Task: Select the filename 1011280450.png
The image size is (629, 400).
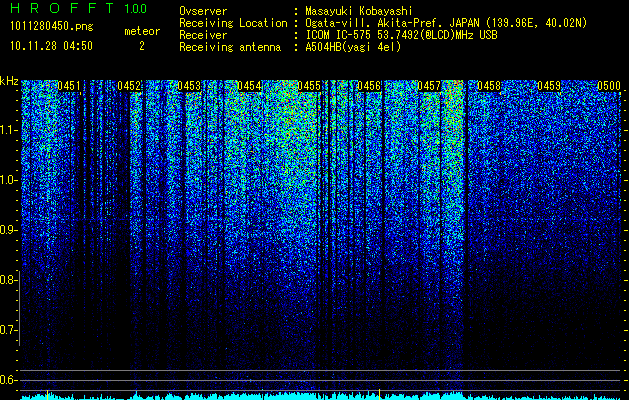Action: [52, 27]
